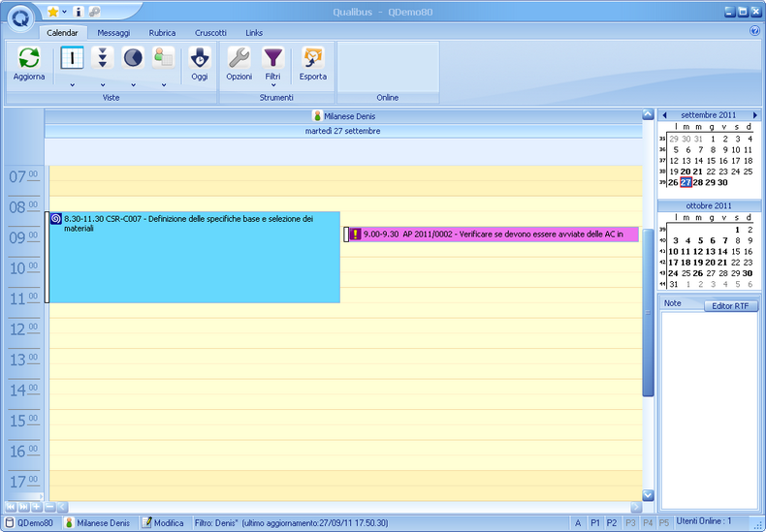Go to next month in mini calendar
Screen dimensions: 766x532
[754, 115]
